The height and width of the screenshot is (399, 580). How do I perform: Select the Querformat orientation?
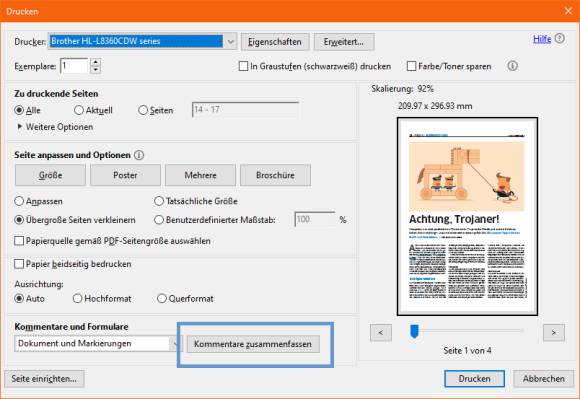click(x=161, y=298)
